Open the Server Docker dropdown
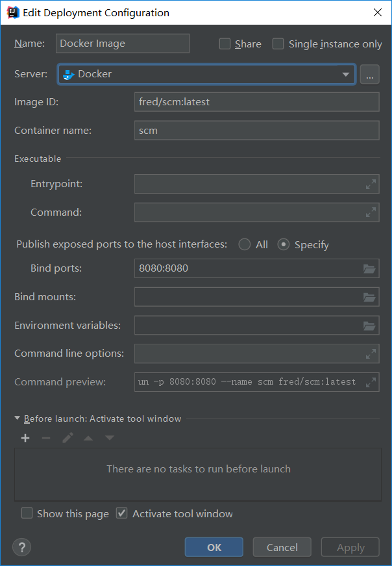The height and width of the screenshot is (566, 392). tap(206, 74)
